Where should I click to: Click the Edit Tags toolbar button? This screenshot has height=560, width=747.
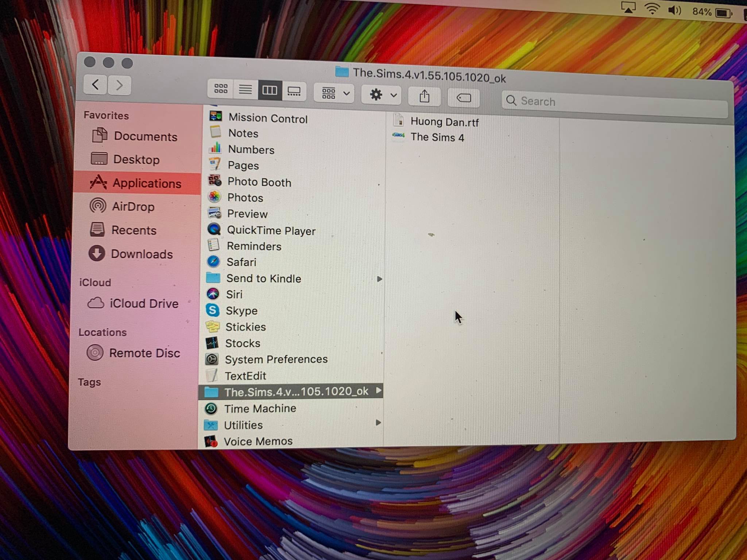coord(464,98)
